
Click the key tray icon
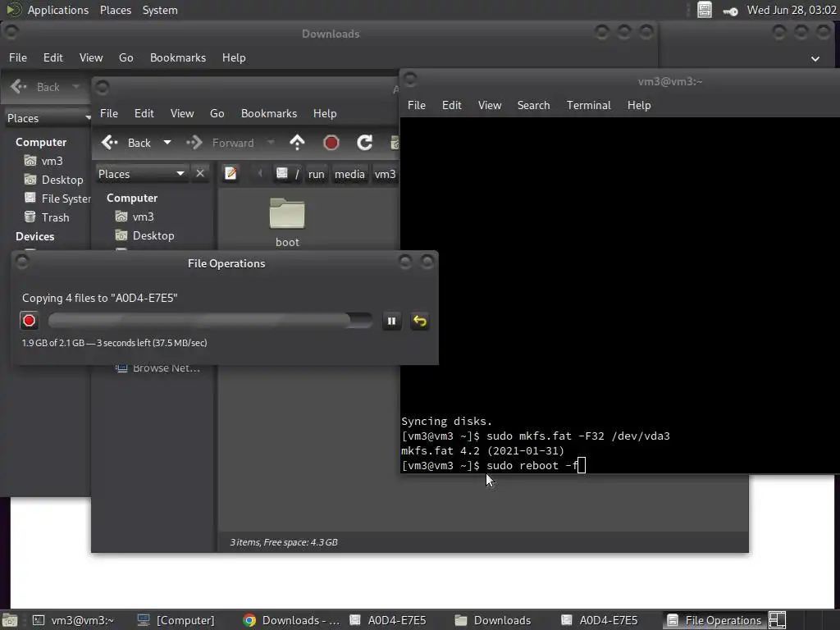[730, 11]
